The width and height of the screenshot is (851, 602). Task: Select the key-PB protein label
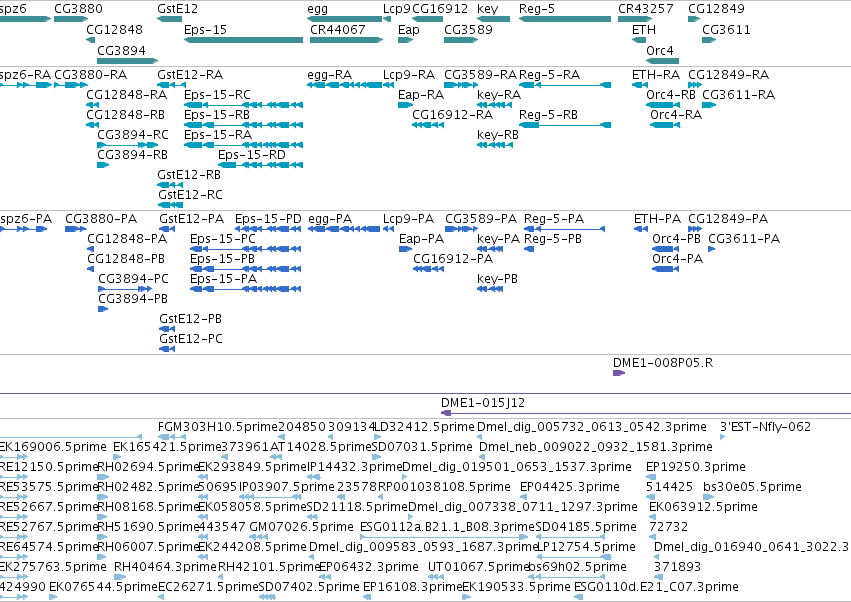click(x=498, y=279)
